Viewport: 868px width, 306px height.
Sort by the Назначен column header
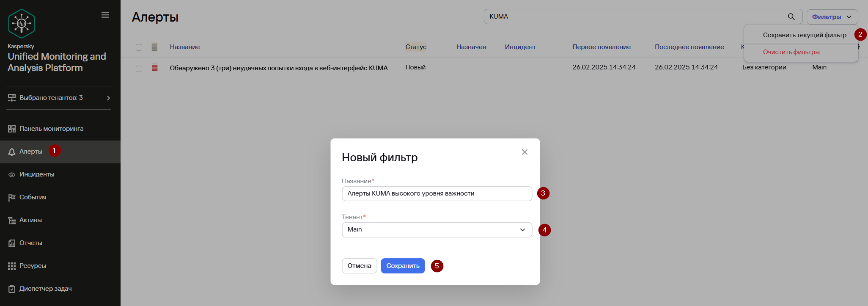click(x=471, y=47)
